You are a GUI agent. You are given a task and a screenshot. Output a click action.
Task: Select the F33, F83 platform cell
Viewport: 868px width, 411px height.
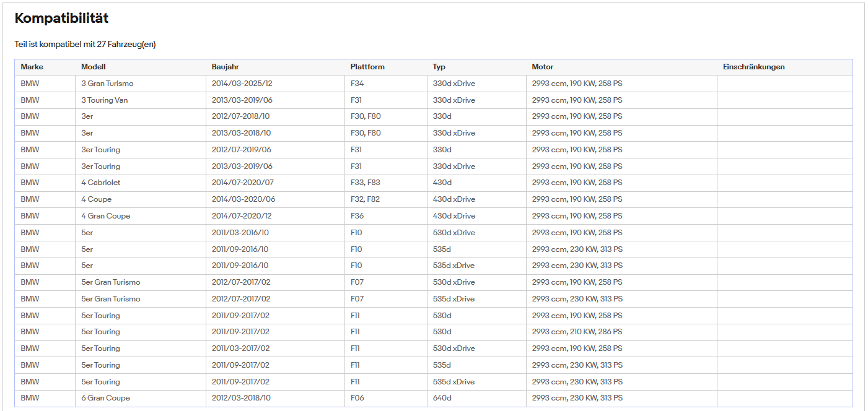tap(386, 183)
